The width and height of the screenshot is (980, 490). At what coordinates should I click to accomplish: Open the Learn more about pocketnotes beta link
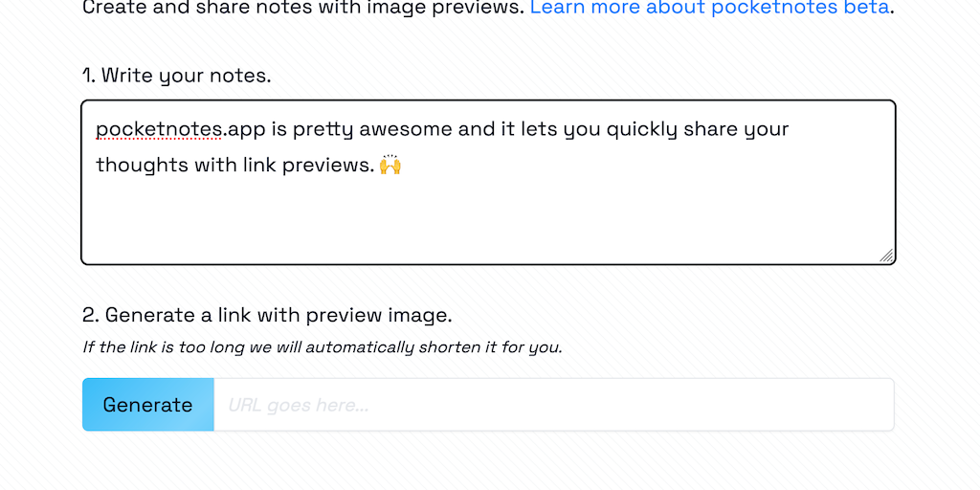point(710,9)
